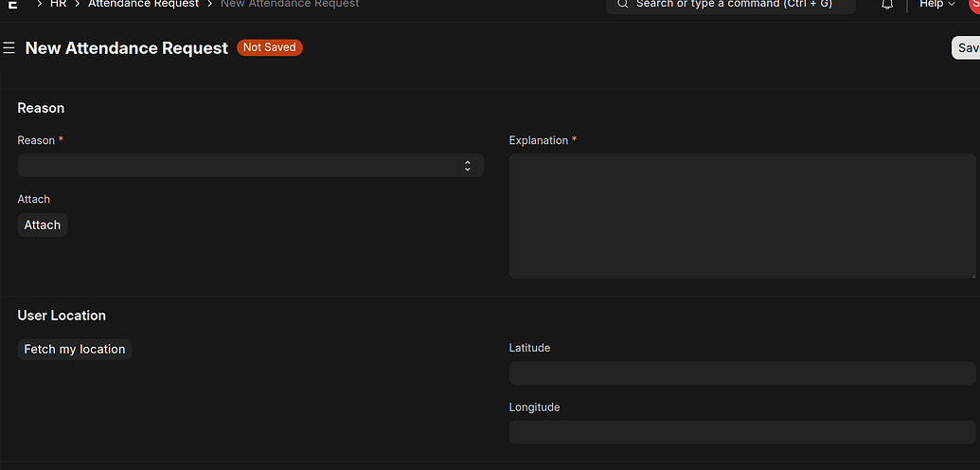
Task: Click the Not Saved status badge
Action: click(x=269, y=47)
